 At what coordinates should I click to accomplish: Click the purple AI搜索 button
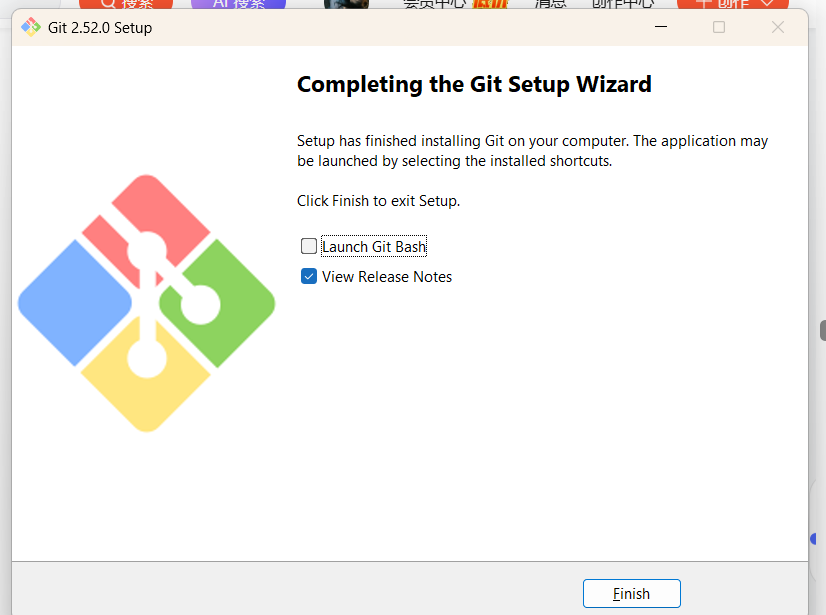click(x=239, y=4)
